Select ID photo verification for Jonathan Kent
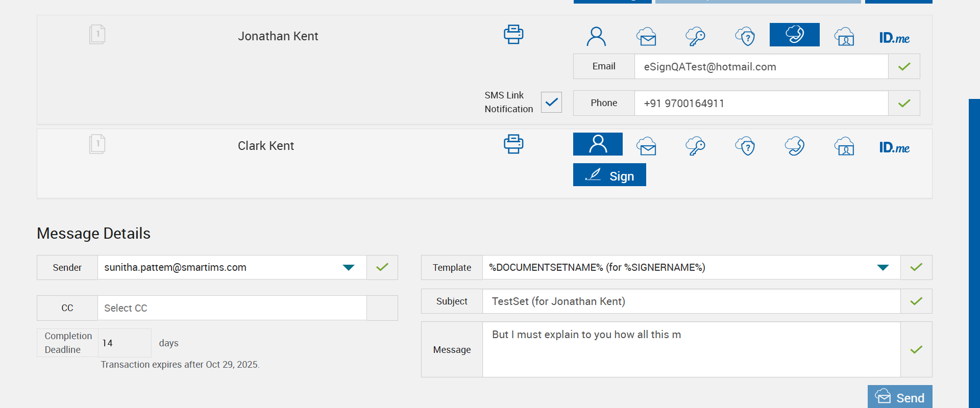 tap(844, 36)
